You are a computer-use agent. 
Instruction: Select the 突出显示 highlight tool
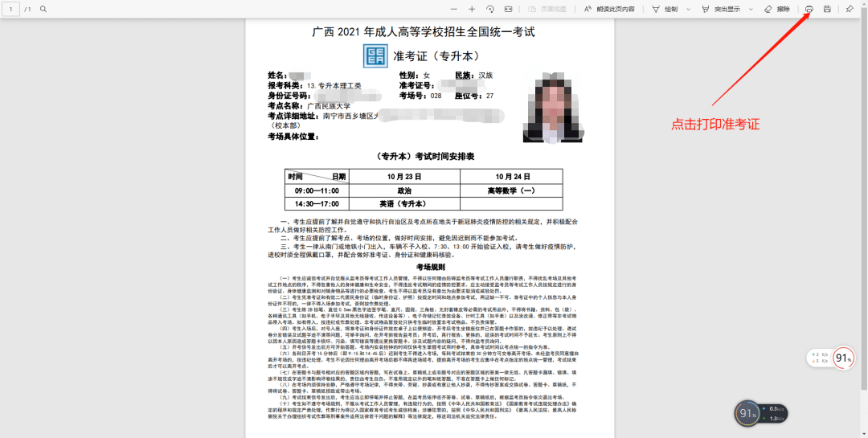coord(720,10)
